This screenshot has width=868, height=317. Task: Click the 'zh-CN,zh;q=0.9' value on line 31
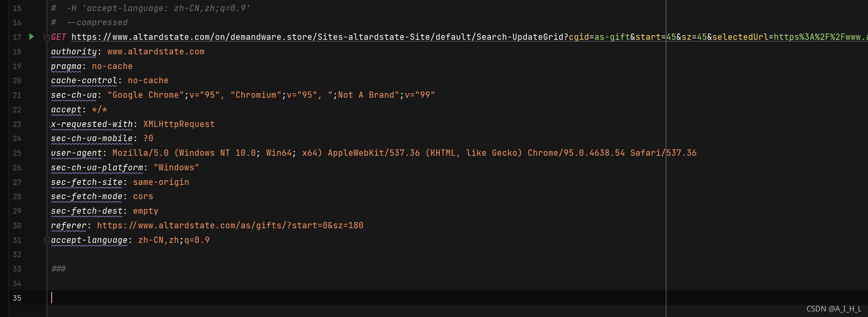pyautogui.click(x=174, y=240)
